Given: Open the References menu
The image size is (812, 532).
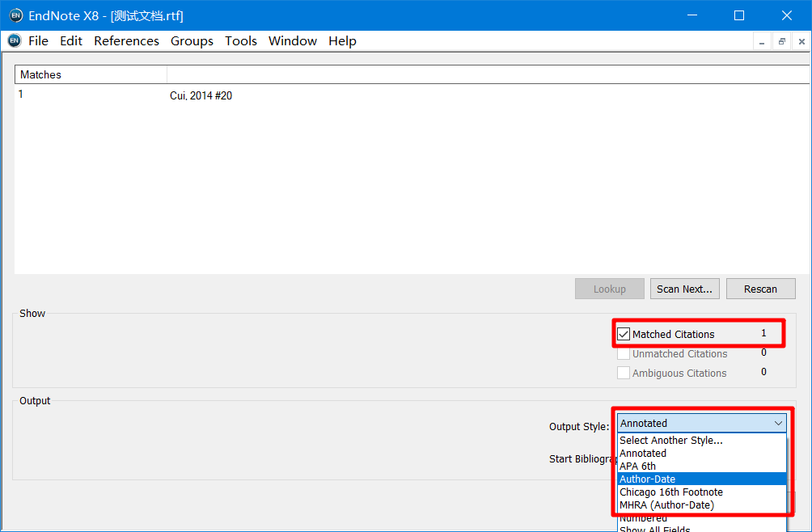Looking at the screenshot, I should coord(126,41).
